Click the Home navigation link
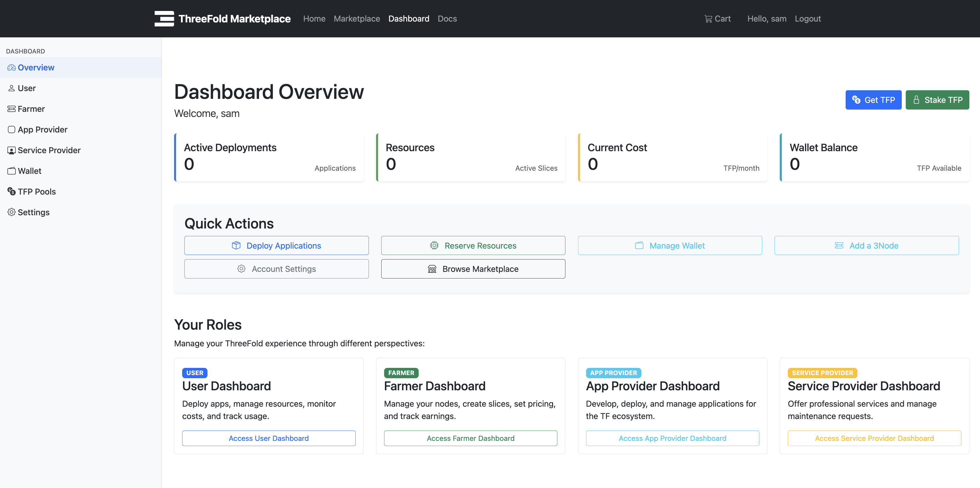 pos(314,19)
